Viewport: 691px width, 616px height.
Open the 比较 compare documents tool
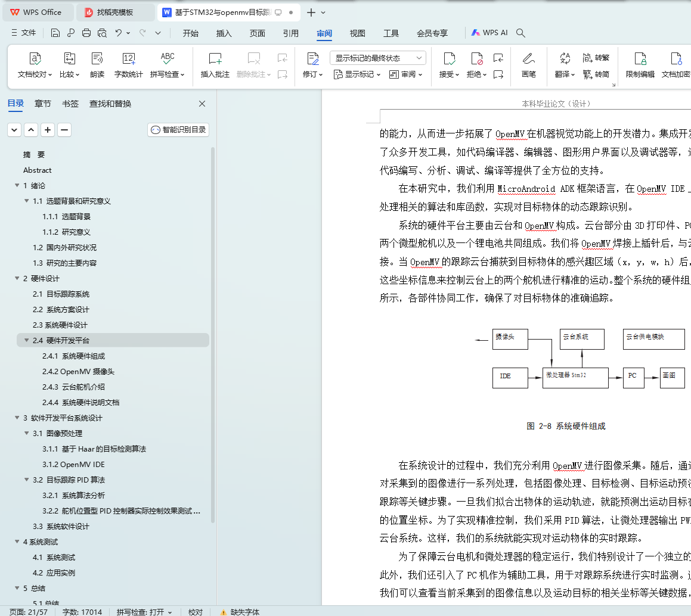click(x=70, y=65)
